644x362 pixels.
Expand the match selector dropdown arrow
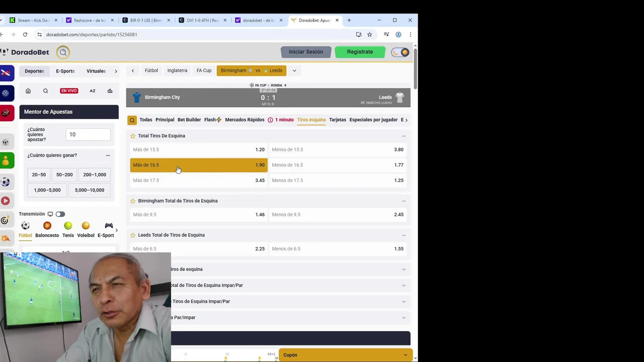click(x=294, y=71)
